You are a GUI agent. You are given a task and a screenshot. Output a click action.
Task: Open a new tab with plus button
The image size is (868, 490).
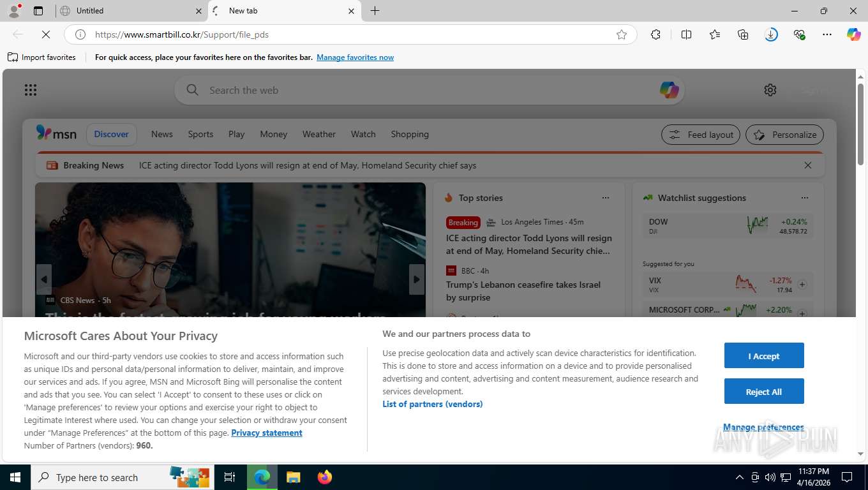click(x=375, y=11)
